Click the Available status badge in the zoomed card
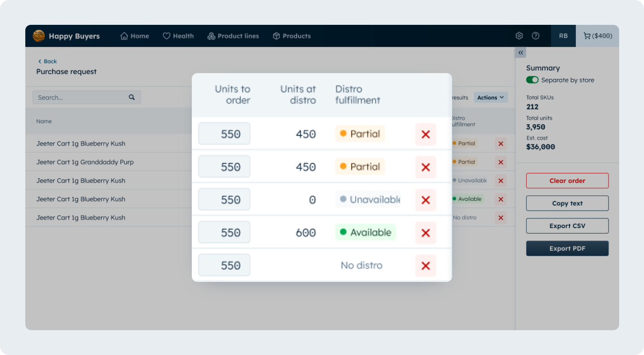 (x=366, y=232)
